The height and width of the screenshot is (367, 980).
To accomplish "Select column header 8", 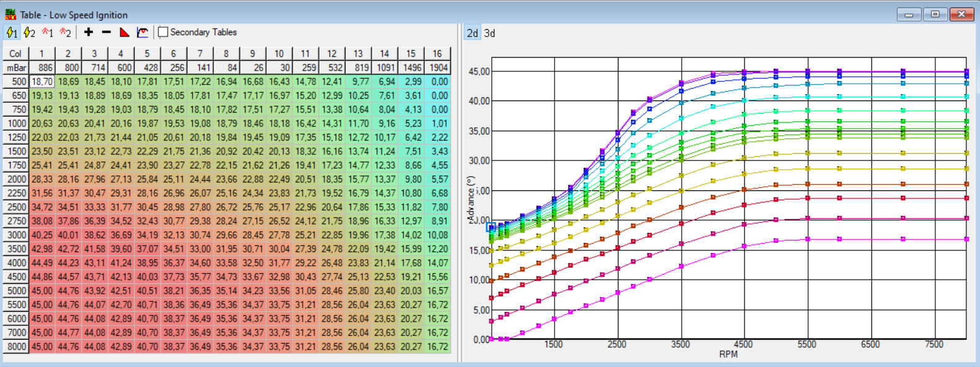I will click(226, 53).
